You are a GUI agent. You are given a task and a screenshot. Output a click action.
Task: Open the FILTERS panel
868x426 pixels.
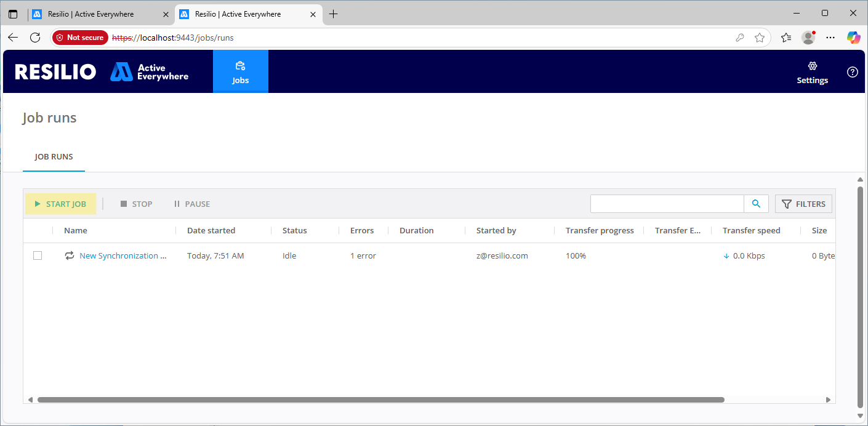pos(803,204)
